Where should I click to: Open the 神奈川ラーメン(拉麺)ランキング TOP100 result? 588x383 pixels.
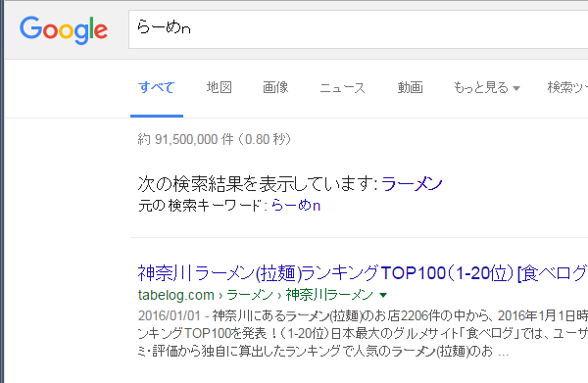pyautogui.click(x=363, y=273)
